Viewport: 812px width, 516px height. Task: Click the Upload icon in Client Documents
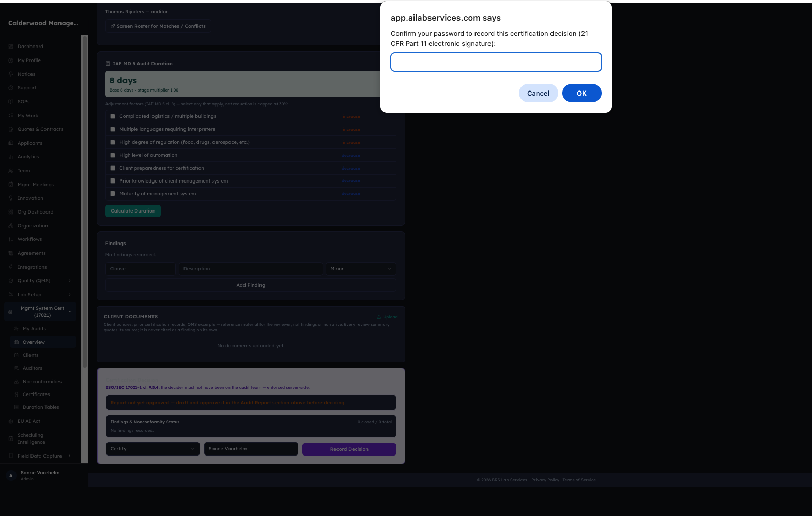click(379, 317)
